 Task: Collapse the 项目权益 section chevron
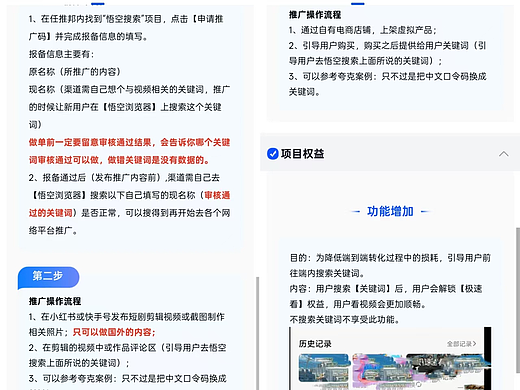click(x=504, y=154)
